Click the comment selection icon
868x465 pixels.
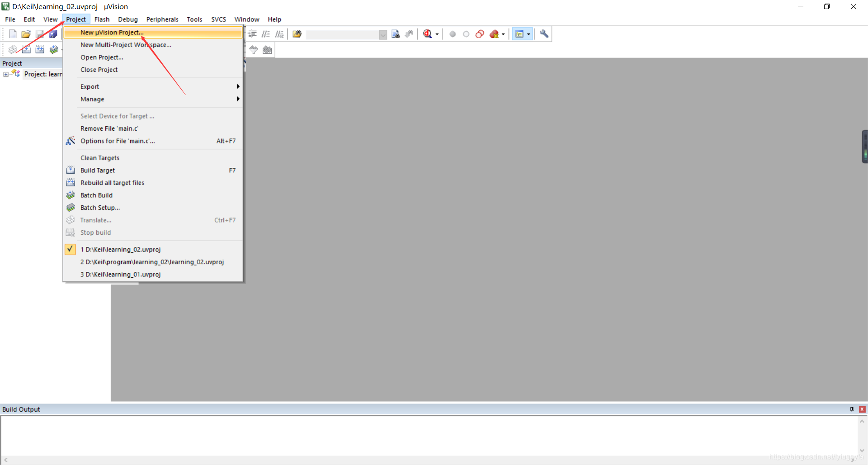click(x=266, y=34)
